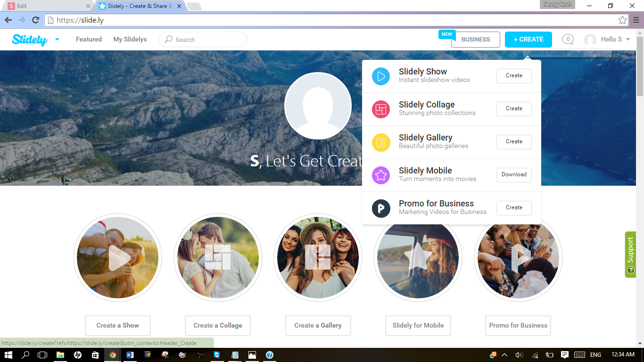Open Windows taskbar search icon
The height and width of the screenshot is (362, 644).
[x=25, y=355]
